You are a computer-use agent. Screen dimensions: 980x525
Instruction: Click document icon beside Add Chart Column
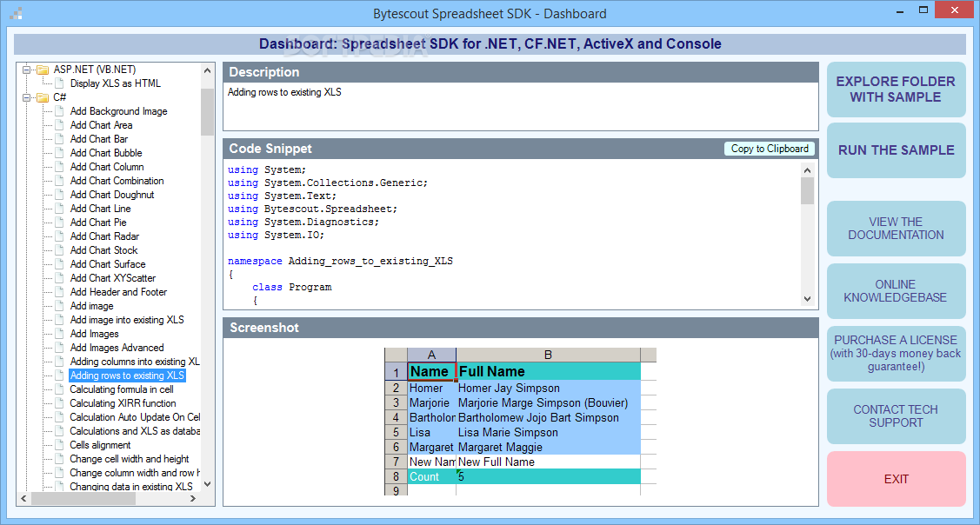coord(59,167)
